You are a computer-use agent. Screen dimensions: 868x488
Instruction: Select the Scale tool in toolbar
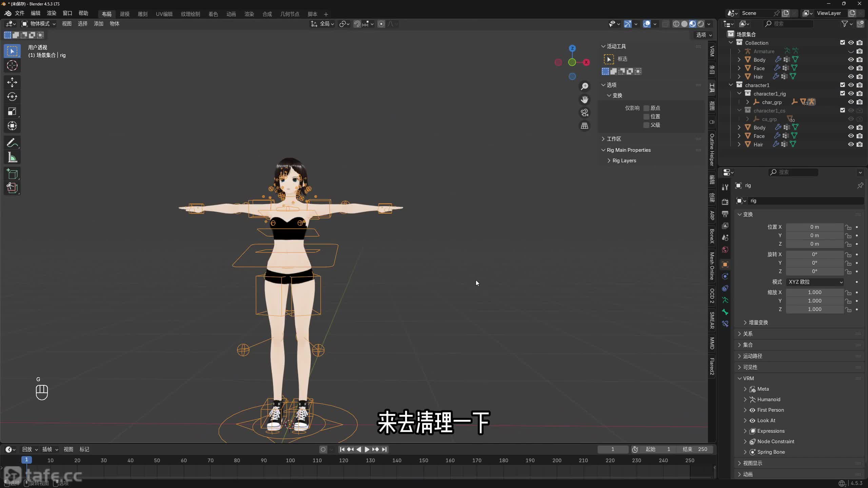[x=12, y=111]
